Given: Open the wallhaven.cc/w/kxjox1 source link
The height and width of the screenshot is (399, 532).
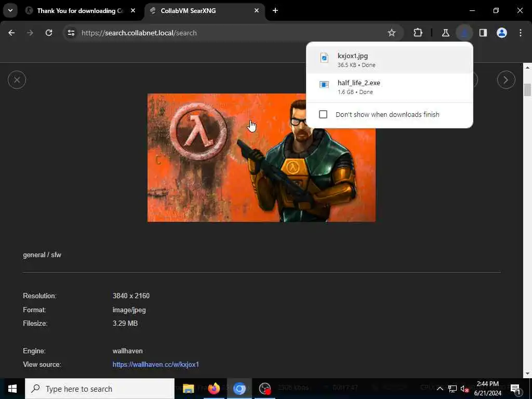Looking at the screenshot, I should pos(156,364).
